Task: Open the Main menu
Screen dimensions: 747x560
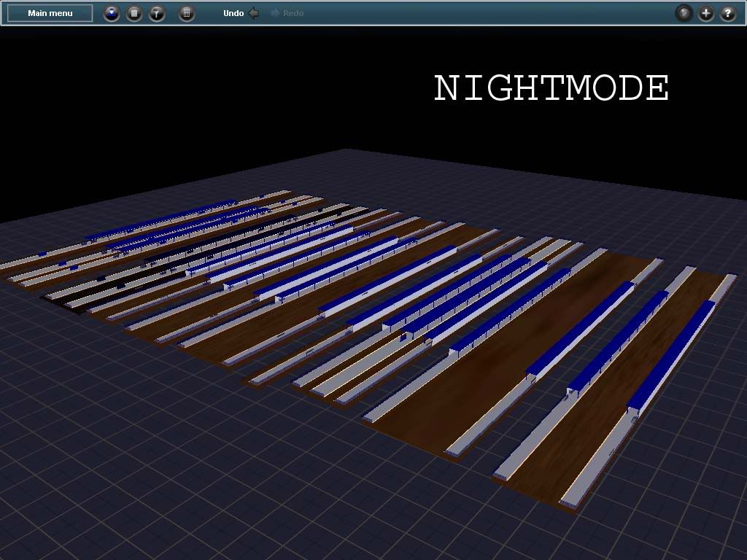Action: (50, 13)
